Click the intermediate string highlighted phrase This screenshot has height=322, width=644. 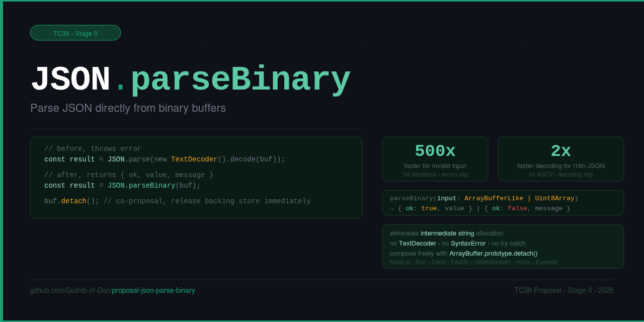click(446, 233)
